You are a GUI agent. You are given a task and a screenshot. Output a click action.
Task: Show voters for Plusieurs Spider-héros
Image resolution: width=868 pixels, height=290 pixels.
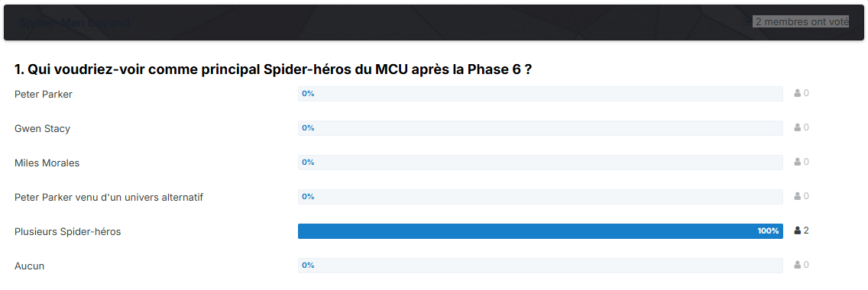tap(797, 230)
